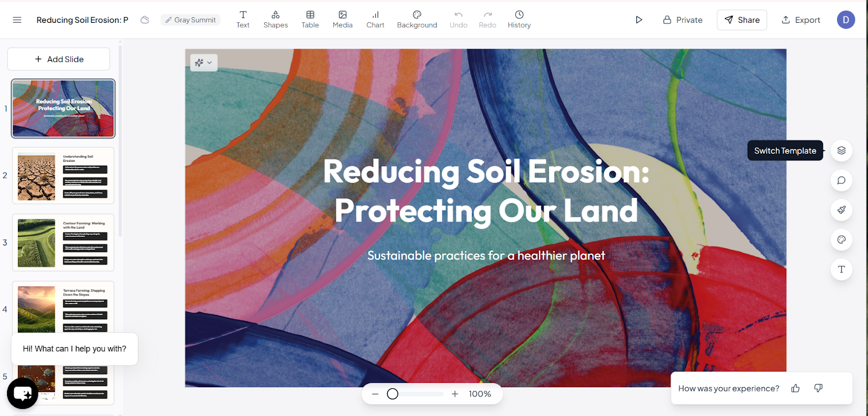This screenshot has height=416, width=868.
Task: Click the presentation title field
Action: (x=82, y=20)
